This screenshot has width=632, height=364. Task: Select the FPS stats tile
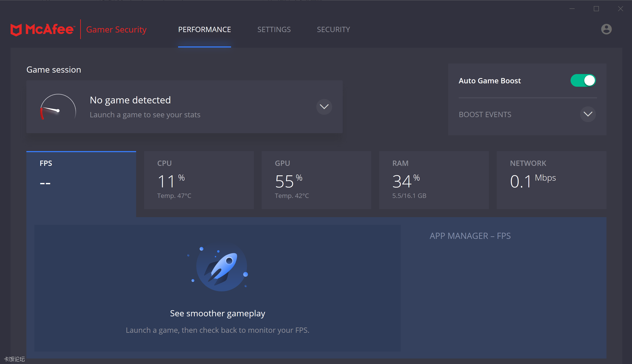click(x=81, y=180)
